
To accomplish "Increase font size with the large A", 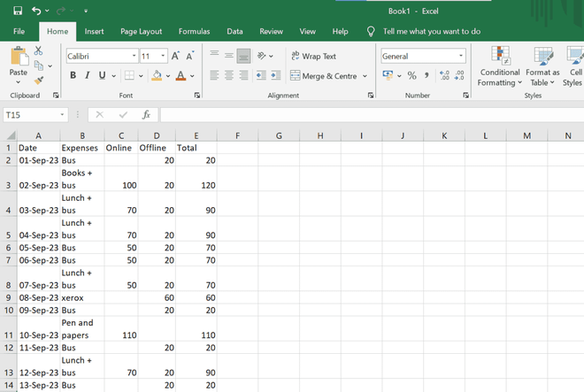I will (175, 57).
